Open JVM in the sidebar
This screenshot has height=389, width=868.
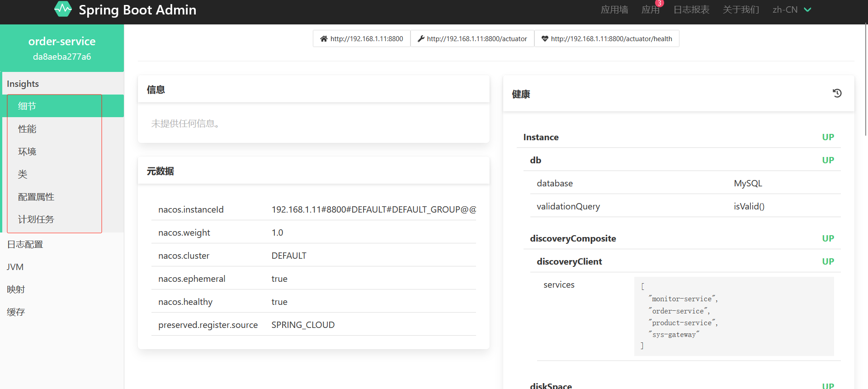pyautogui.click(x=62, y=267)
